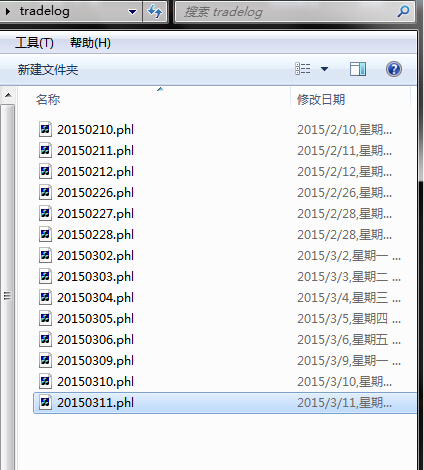Select the 20150228.phl file icon
424x470 pixels.
coord(45,234)
